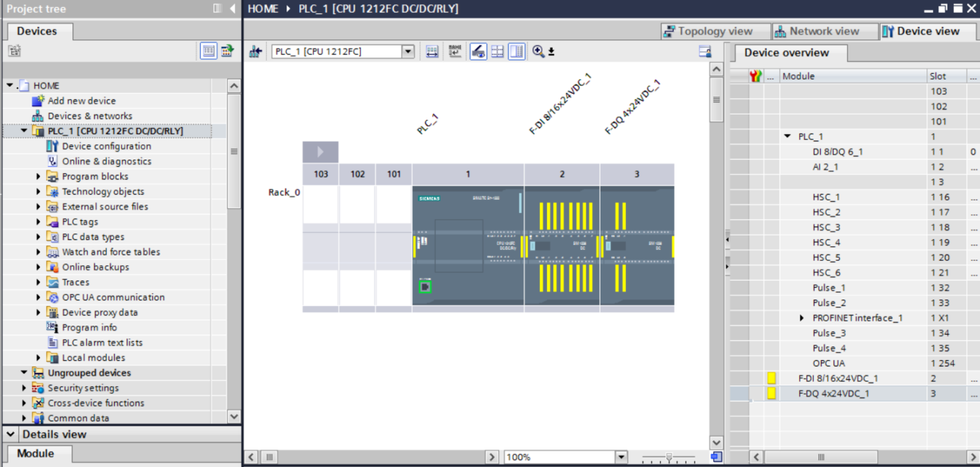
Task: Open the zoom percentage dropdown showing 100%
Action: click(x=620, y=456)
